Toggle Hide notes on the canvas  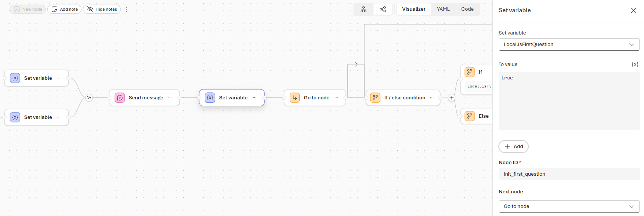point(102,9)
